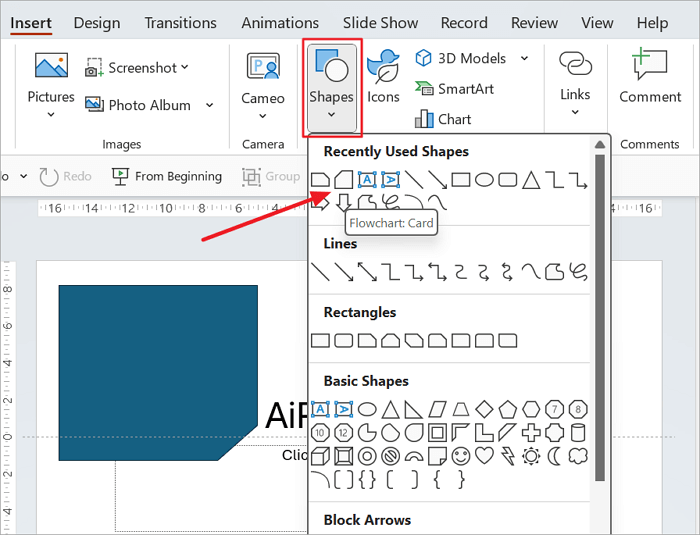Viewport: 700px width, 535px height.
Task: Expand the arrow next to Photo Album
Action: [x=209, y=105]
